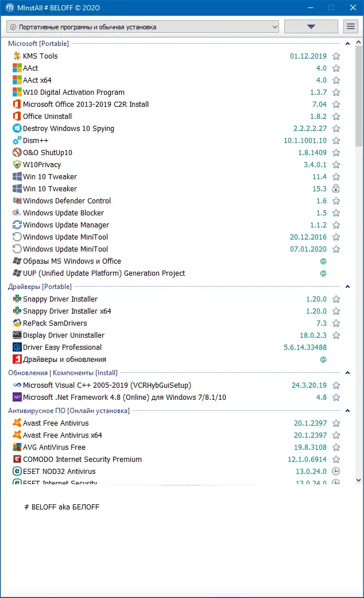This screenshot has height=598, width=364.
Task: Select Avast Free Antivirus x64 entry
Action: (x=175, y=435)
